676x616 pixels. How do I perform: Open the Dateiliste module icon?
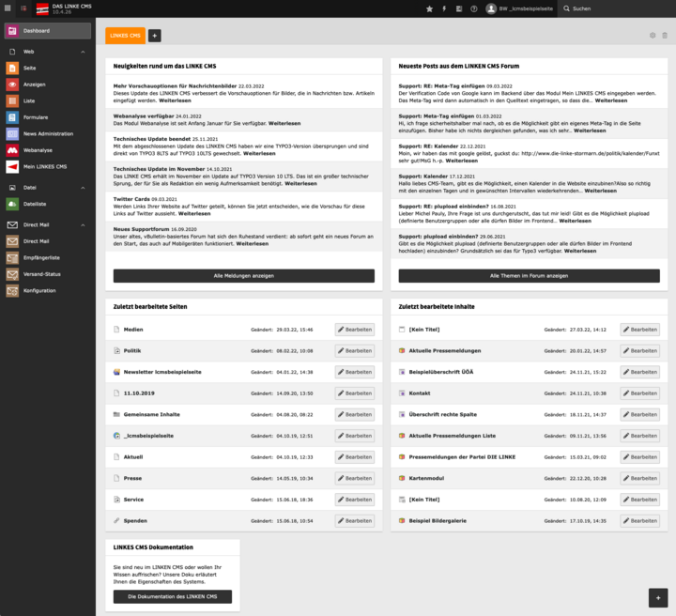point(12,204)
